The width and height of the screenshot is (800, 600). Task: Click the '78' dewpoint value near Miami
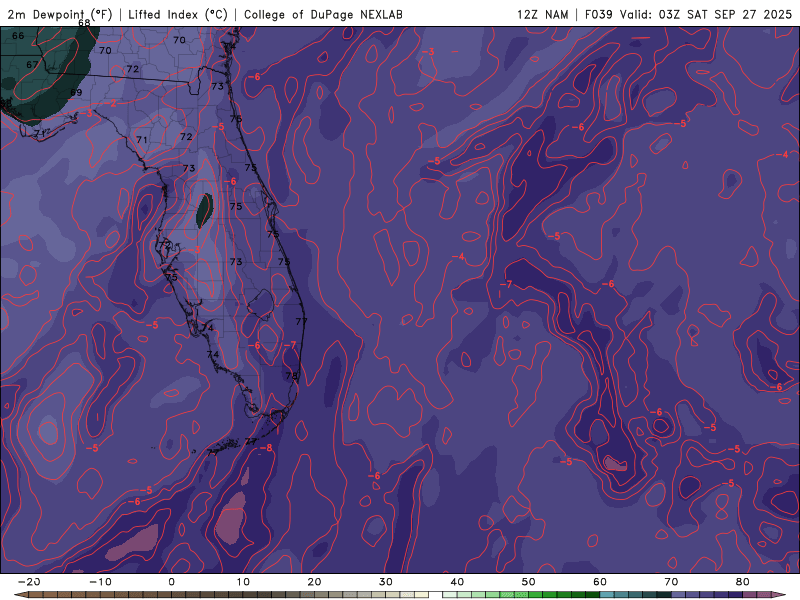point(291,376)
